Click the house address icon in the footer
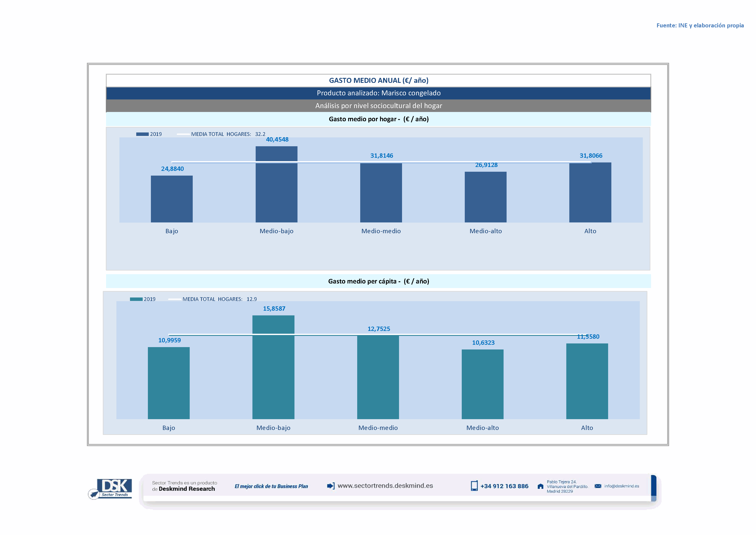 point(540,486)
